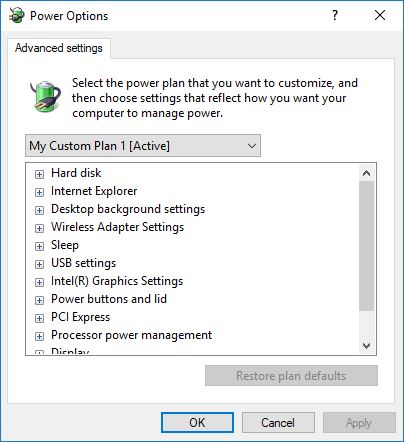Expand the Hard disk node

[39, 174]
